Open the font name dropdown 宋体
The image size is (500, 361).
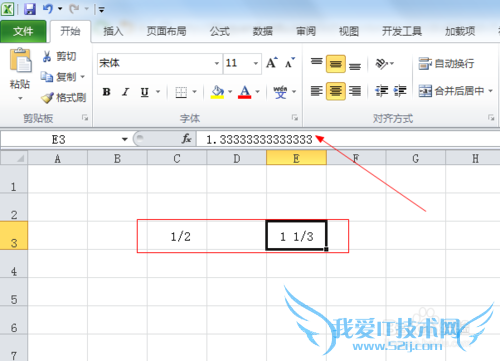click(x=217, y=63)
